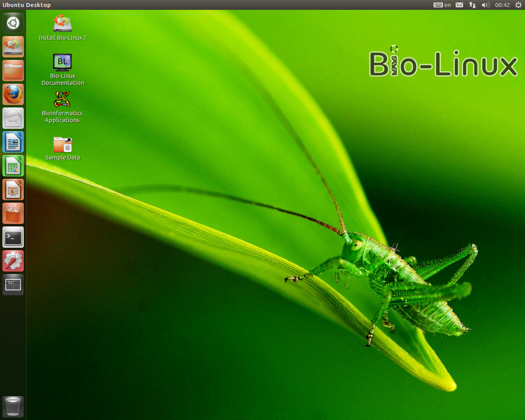Expand the keyboard layout en indicator
Viewport: 525px width, 420px height.
coord(442,5)
